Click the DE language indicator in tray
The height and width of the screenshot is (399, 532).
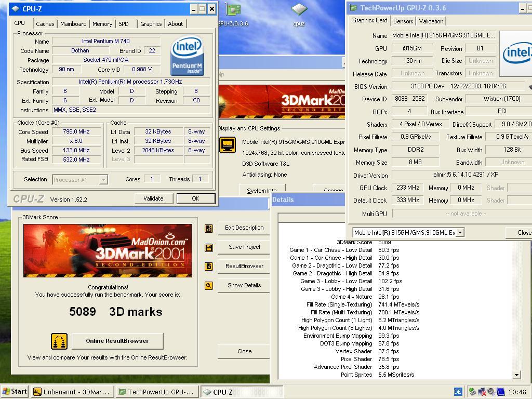pos(458,392)
